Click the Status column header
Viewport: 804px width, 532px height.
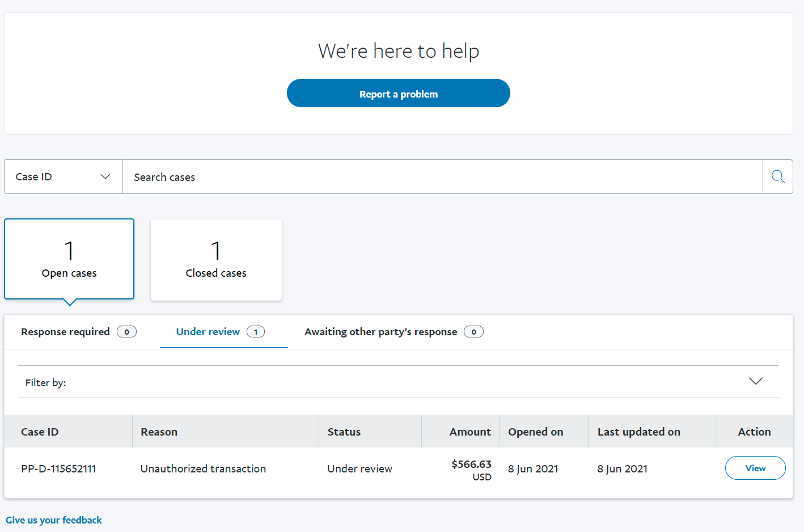(344, 432)
